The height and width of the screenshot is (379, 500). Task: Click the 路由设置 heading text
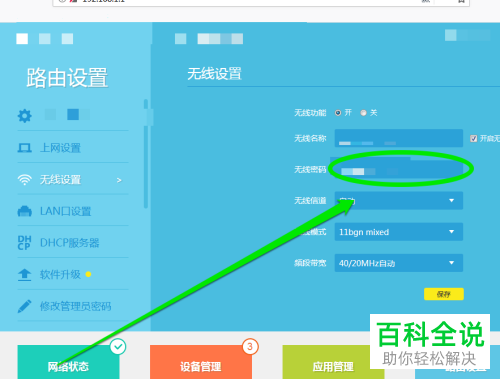pos(67,78)
